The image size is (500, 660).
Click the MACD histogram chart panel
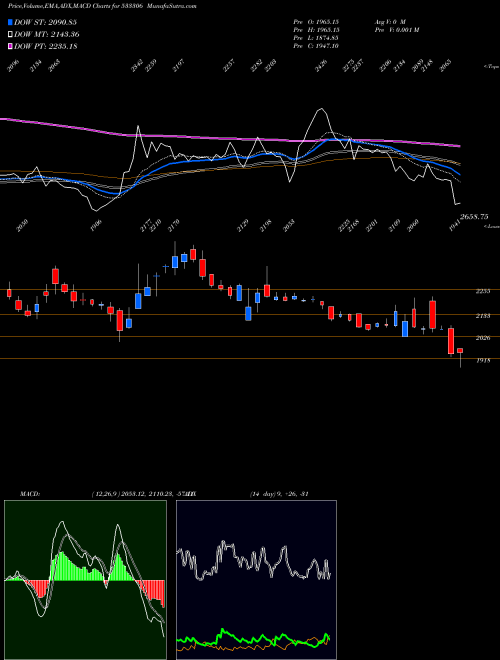85,580
